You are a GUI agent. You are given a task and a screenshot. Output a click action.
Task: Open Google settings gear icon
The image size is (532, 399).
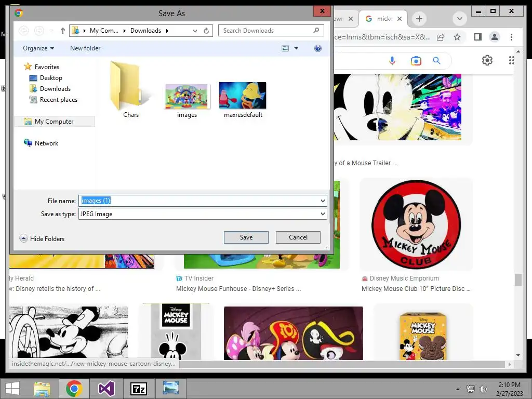coord(487,60)
